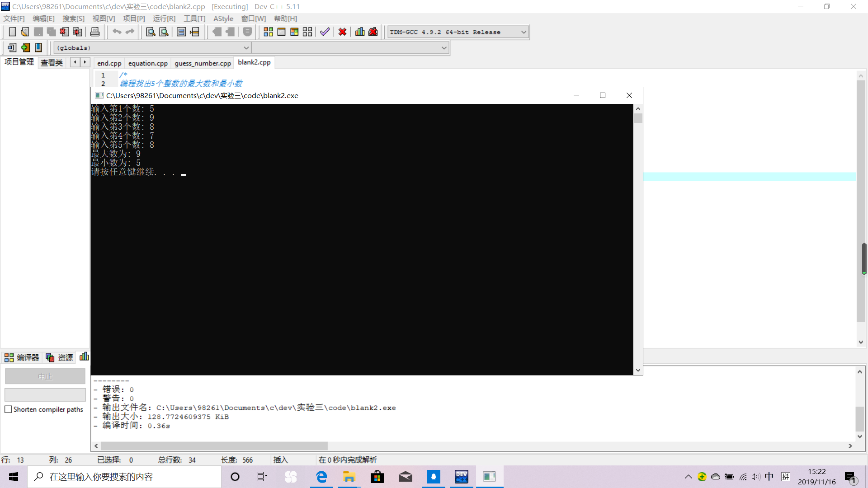Toggle the Shorten compiler paths checkbox
Viewport: 868px width, 488px height.
[8, 409]
